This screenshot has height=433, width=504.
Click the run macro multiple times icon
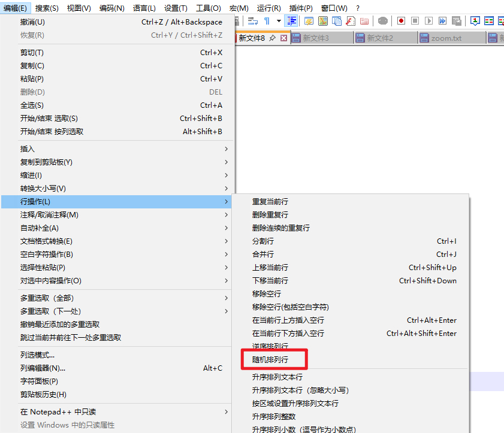(x=443, y=21)
